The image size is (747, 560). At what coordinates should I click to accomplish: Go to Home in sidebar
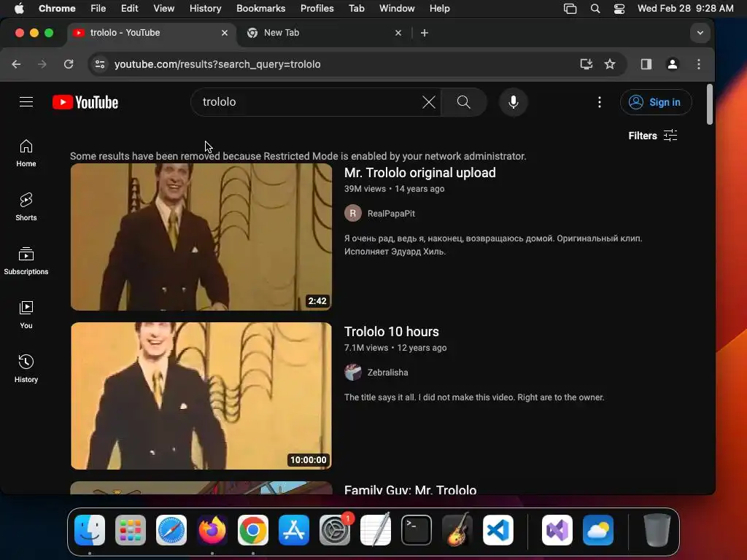[x=26, y=153]
